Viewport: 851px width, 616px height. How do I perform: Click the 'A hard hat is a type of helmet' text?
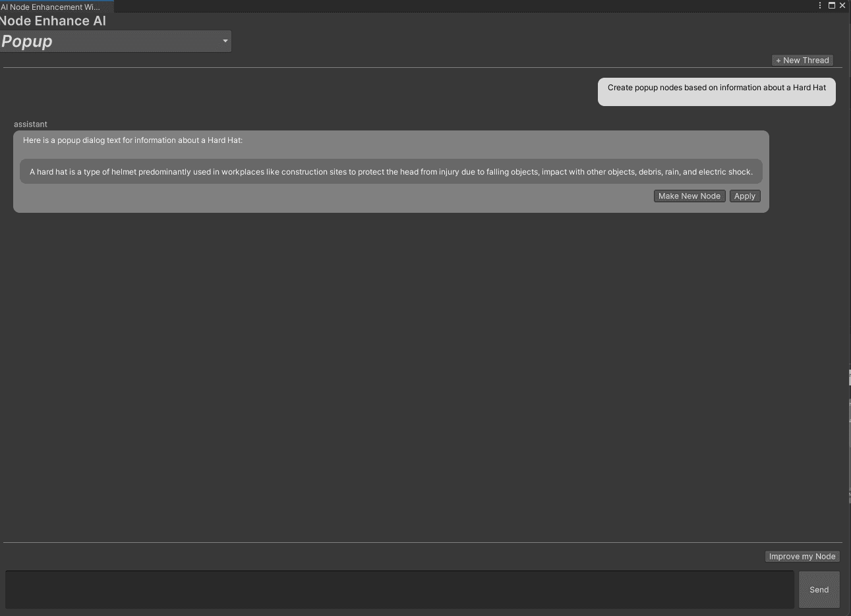(391, 172)
